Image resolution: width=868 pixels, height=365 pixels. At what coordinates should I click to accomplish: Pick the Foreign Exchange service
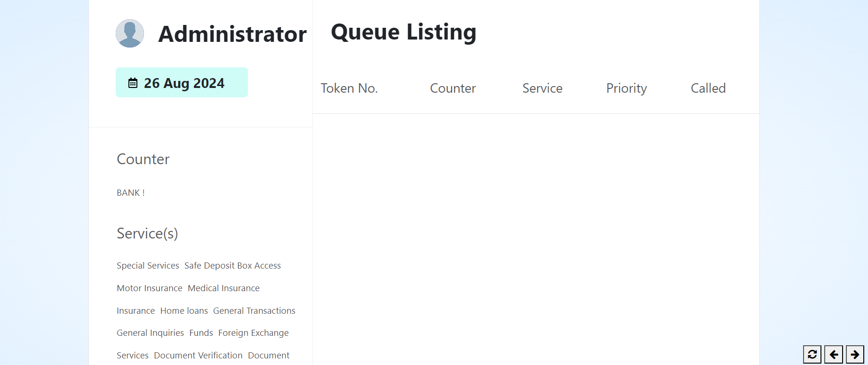click(253, 333)
